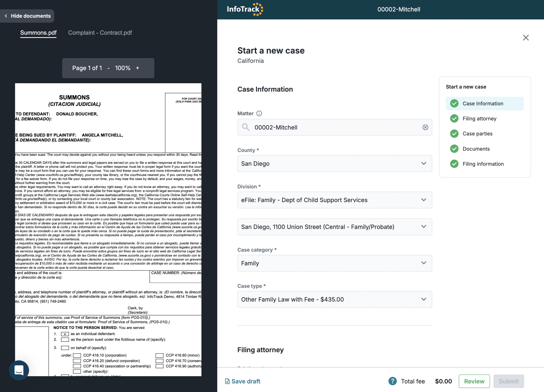
Task: Click the Filing attorney green checkmark
Action: (454, 118)
